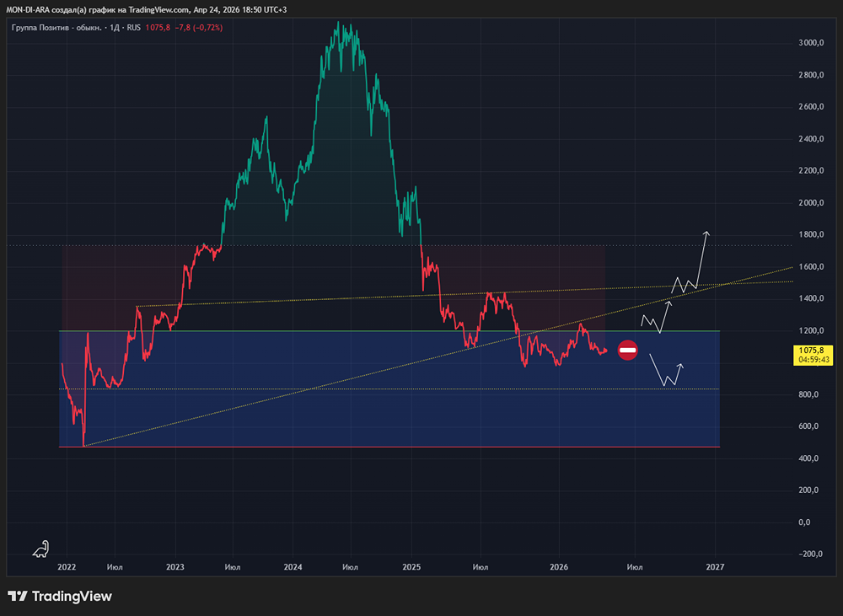
Task: Click the 1800,0 price axis label
Action: coord(811,234)
